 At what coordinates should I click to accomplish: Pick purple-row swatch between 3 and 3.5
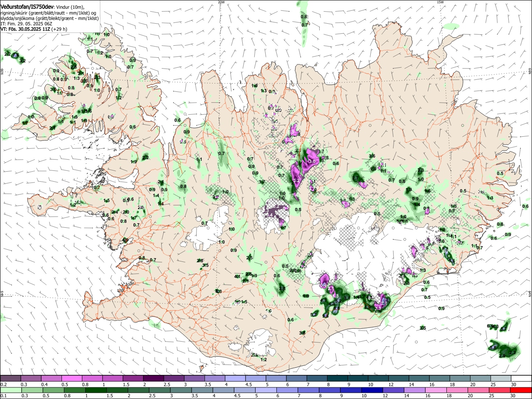[194, 379]
